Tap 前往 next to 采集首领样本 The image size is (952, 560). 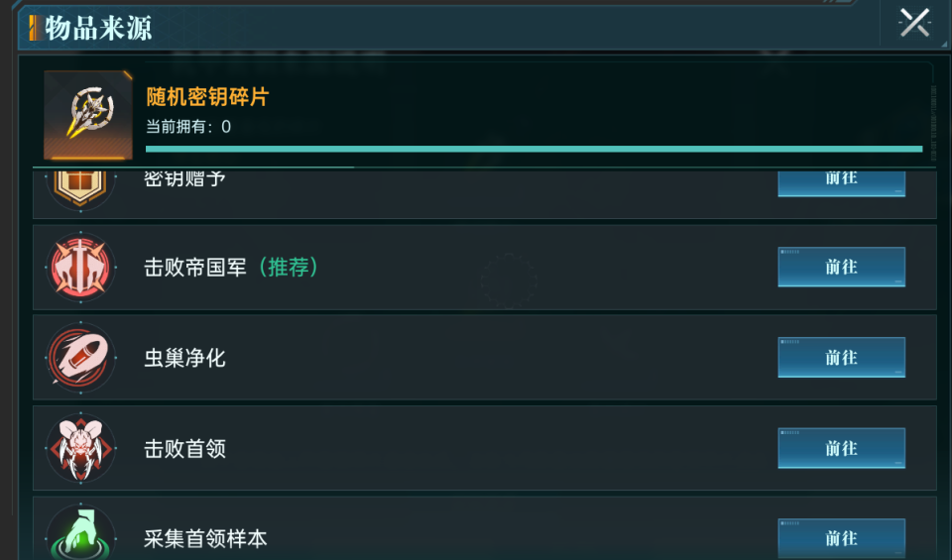(841, 538)
